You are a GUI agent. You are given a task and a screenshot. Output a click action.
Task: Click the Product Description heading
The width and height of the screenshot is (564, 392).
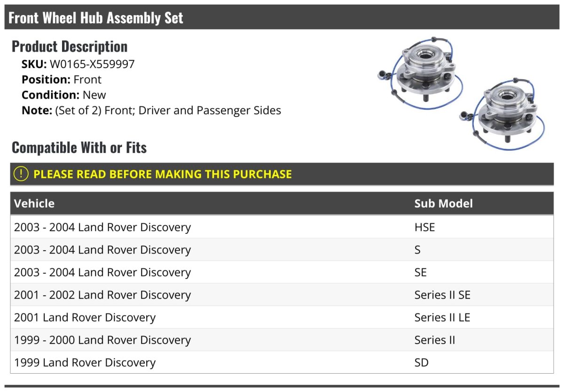(x=70, y=46)
